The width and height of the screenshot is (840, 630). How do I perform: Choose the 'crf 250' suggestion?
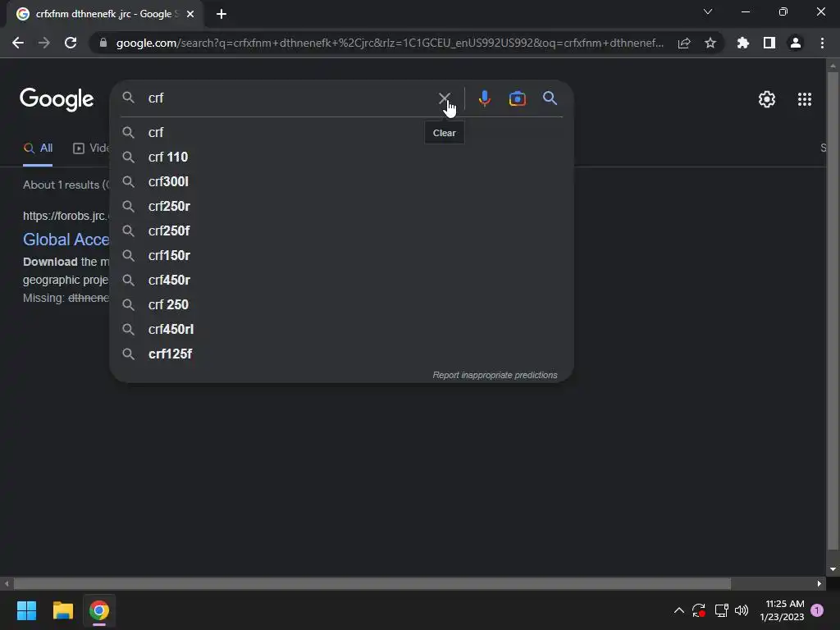pyautogui.click(x=341, y=305)
